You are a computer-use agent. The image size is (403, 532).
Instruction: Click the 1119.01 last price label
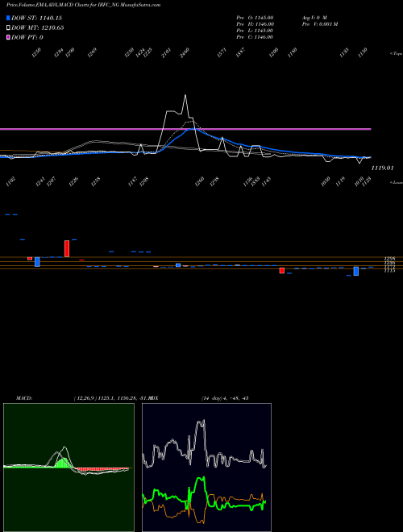click(x=382, y=168)
